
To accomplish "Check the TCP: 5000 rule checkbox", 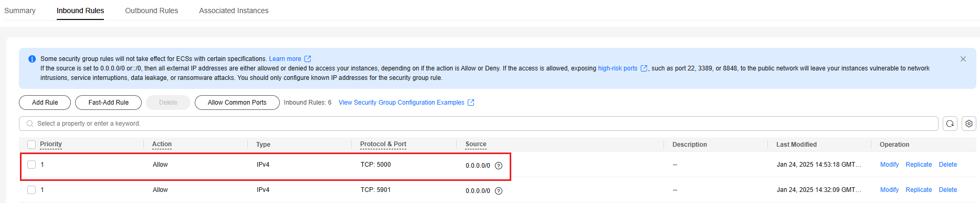I will pos(31,165).
